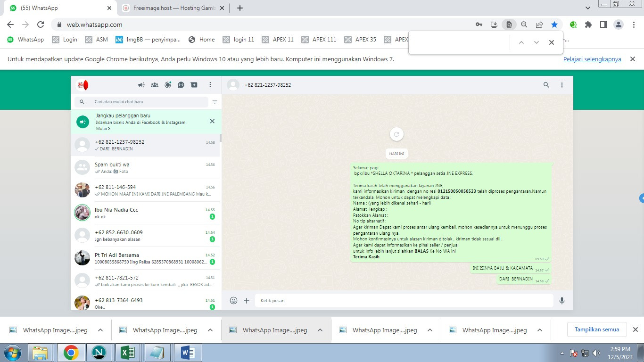Select the INI ISINYA BAJU & KACAMATA message
The width and height of the screenshot is (644, 362).
tap(511, 269)
